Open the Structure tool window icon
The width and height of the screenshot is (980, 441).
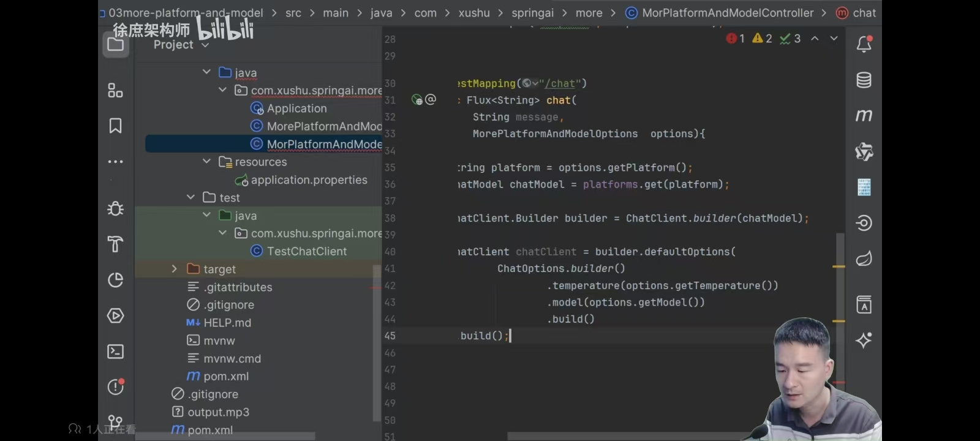pyautogui.click(x=115, y=91)
